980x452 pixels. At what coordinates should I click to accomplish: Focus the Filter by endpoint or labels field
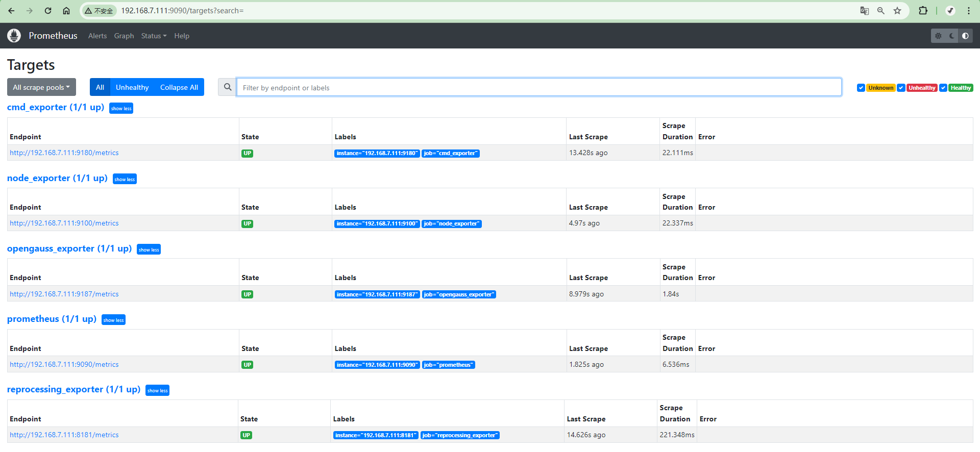pyautogui.click(x=539, y=87)
